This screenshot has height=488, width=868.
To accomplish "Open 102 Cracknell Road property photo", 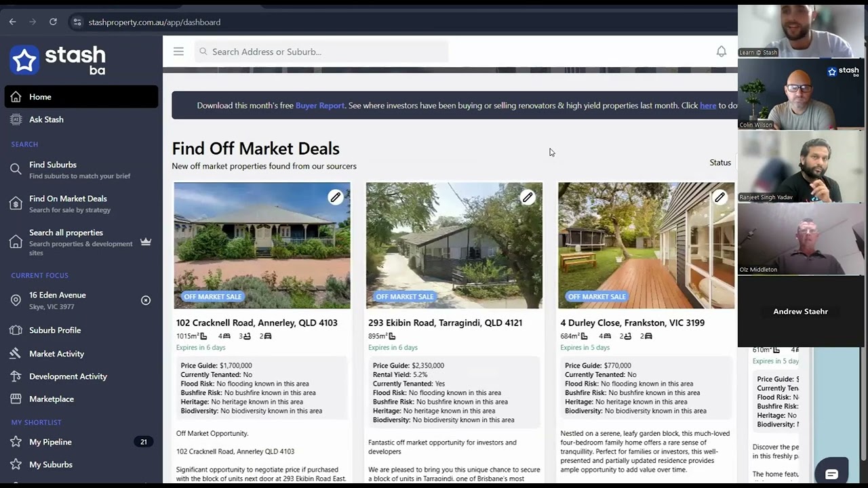I will click(262, 245).
